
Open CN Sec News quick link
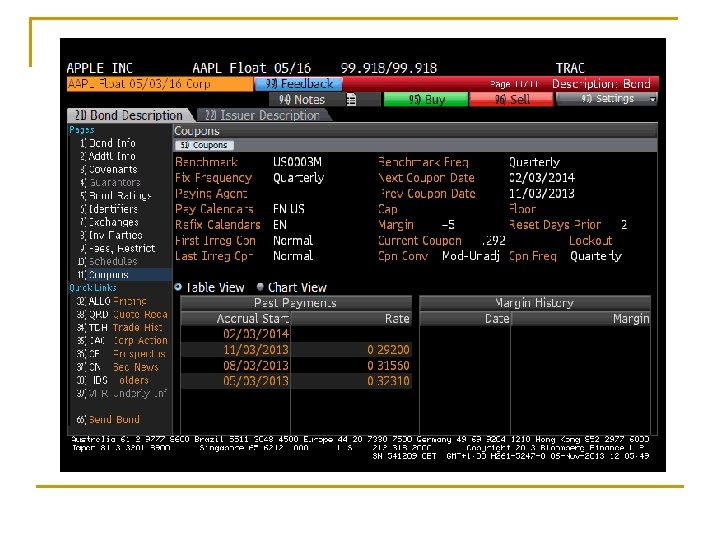click(x=118, y=367)
